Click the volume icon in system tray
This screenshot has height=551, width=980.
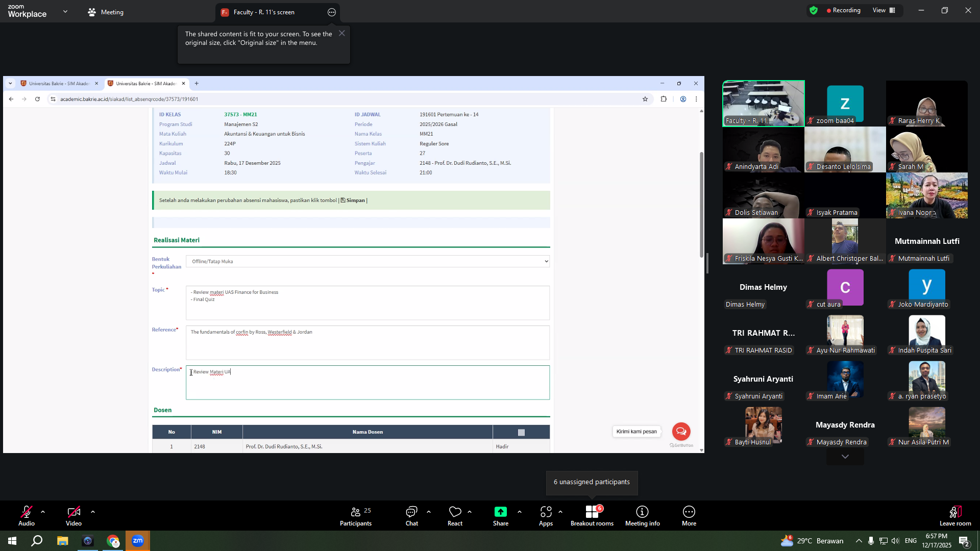coord(896,541)
